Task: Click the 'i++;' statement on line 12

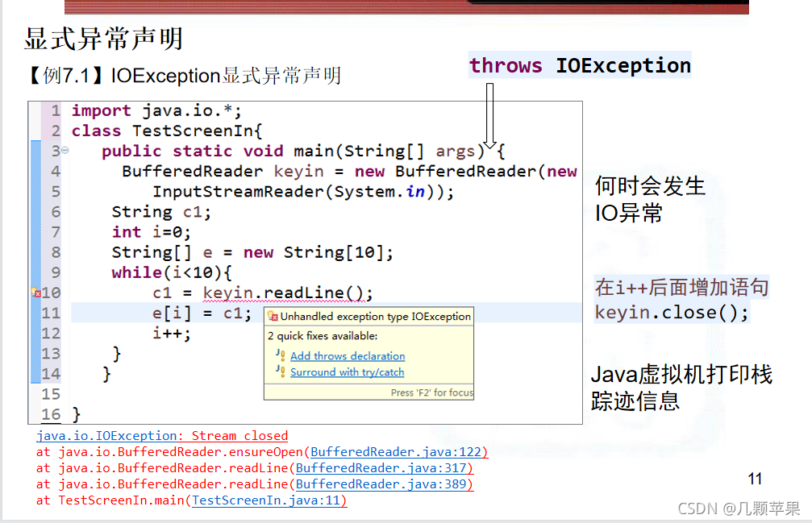Action: coord(172,333)
